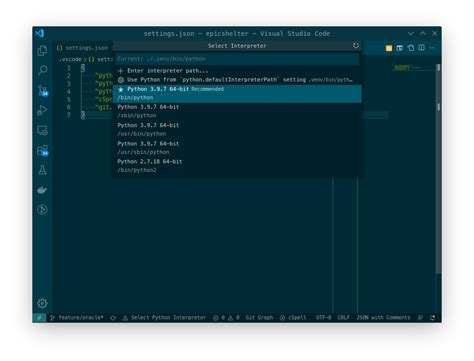Open the last circular activity bar icon
The image size is (474, 361).
pyautogui.click(x=42, y=210)
